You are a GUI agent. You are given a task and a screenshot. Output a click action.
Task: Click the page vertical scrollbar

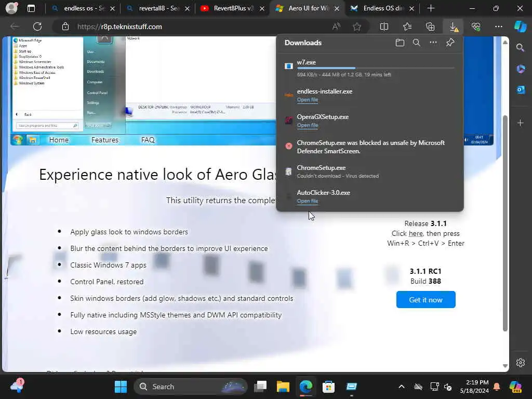coord(505,223)
